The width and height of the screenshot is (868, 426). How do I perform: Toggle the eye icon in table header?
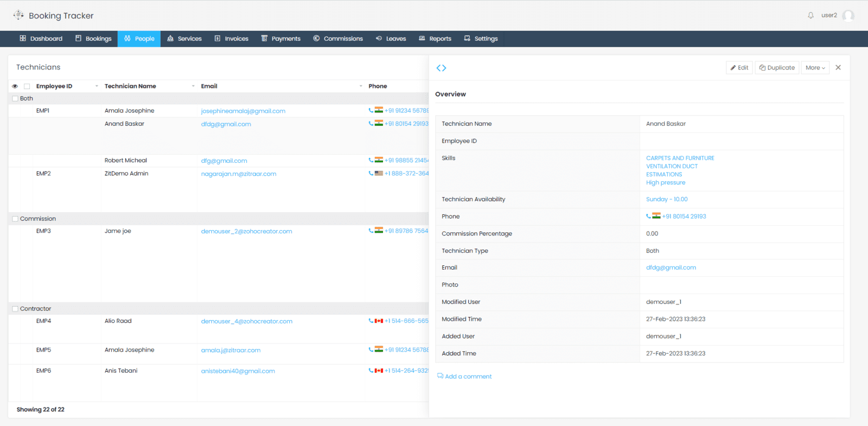[15, 86]
